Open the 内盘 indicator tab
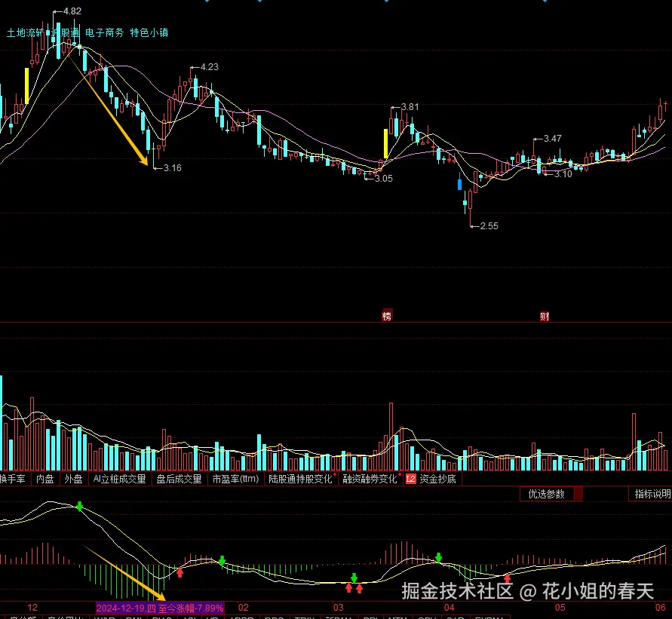 pyautogui.click(x=44, y=479)
